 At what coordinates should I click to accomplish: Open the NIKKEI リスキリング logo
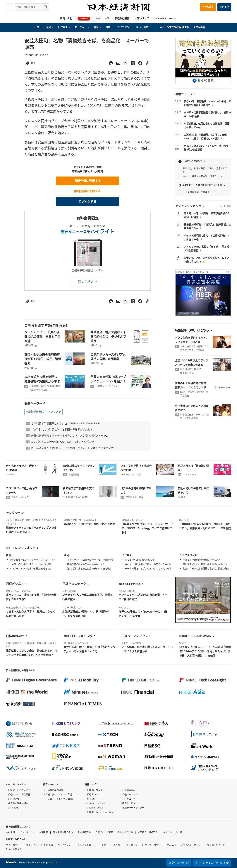[x=66, y=723]
